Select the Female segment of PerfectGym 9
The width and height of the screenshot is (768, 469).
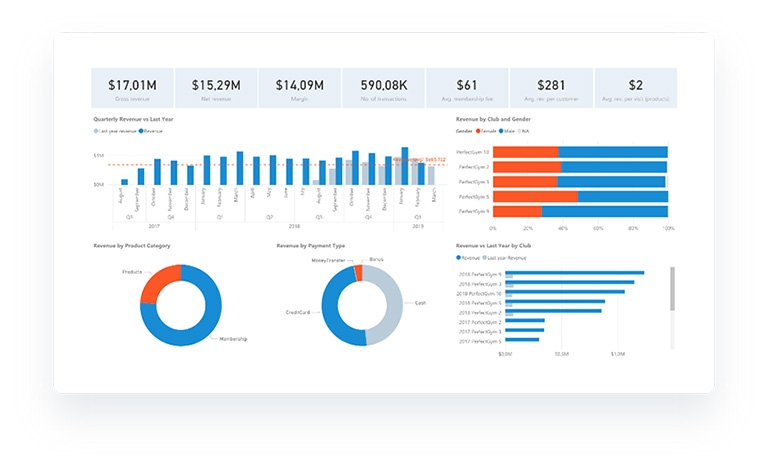(x=517, y=211)
